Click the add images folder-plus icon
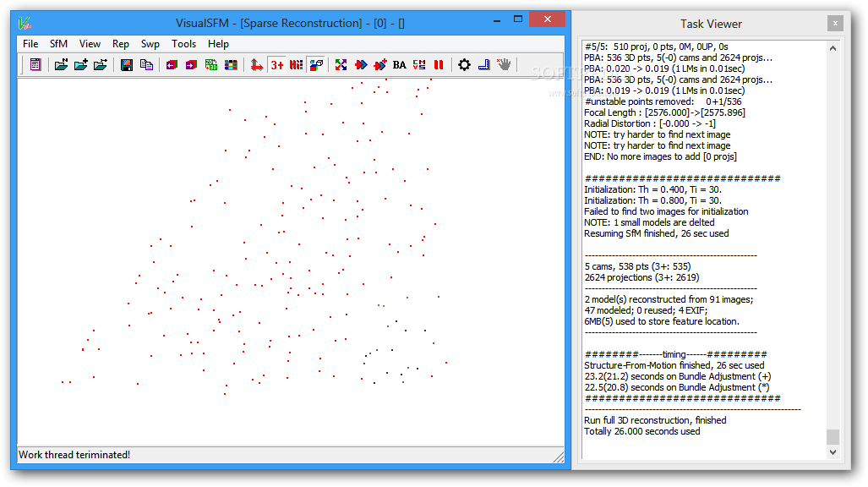 click(x=81, y=65)
